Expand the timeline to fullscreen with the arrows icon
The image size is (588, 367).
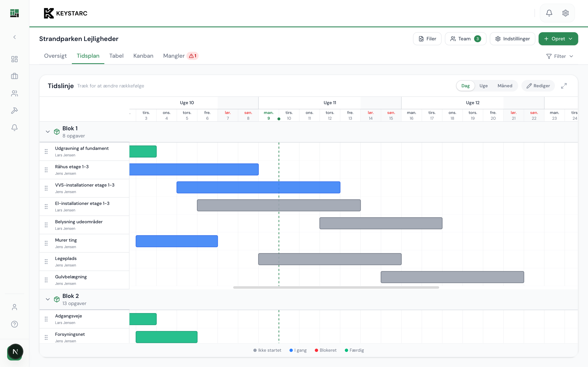[x=564, y=86]
